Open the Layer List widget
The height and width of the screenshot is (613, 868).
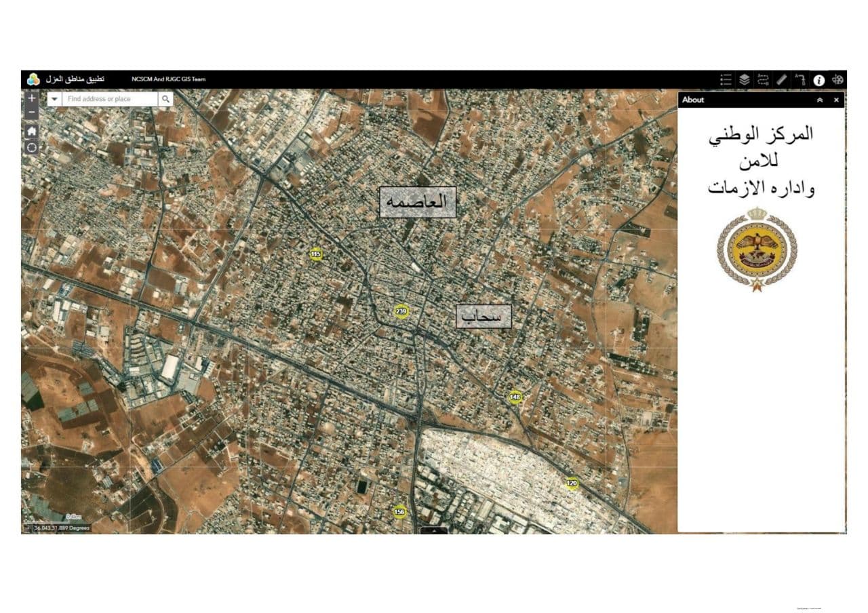tap(744, 79)
